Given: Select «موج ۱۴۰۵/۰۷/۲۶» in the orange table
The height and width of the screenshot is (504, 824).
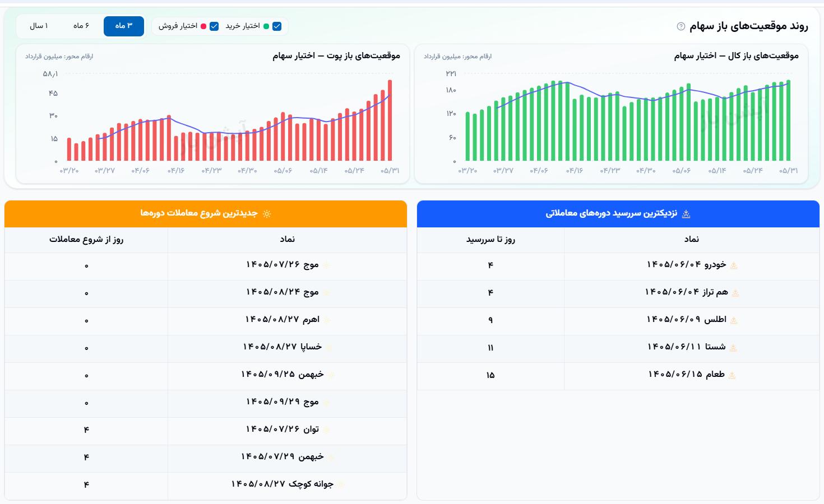Looking at the screenshot, I should tap(283, 264).
